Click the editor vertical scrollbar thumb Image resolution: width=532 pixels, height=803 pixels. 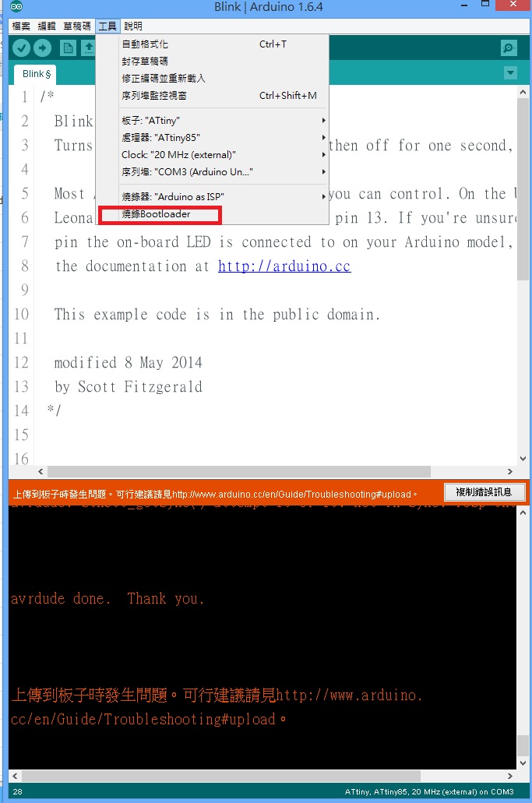[x=523, y=189]
